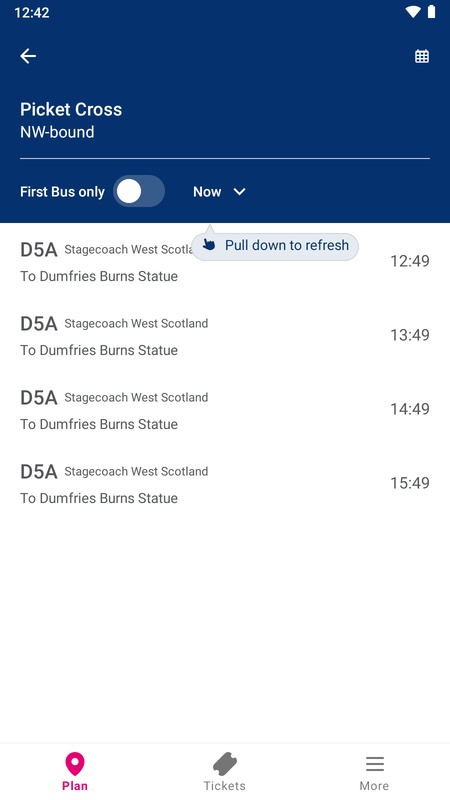Select the D5A bus leaving 14:49
Image resolution: width=450 pixels, height=800 pixels.
(x=225, y=409)
